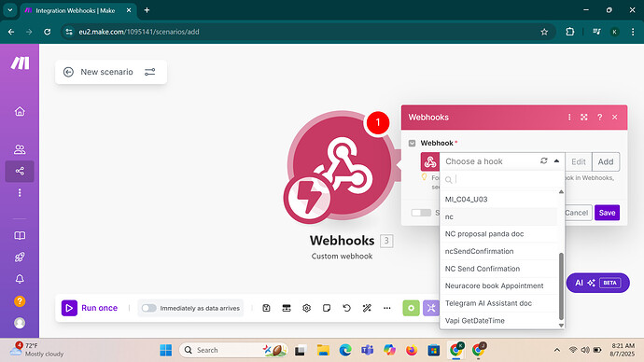Viewport: 644px width, 362px height.
Task: Click the auto-align magic wand icon
Action: [367, 308]
